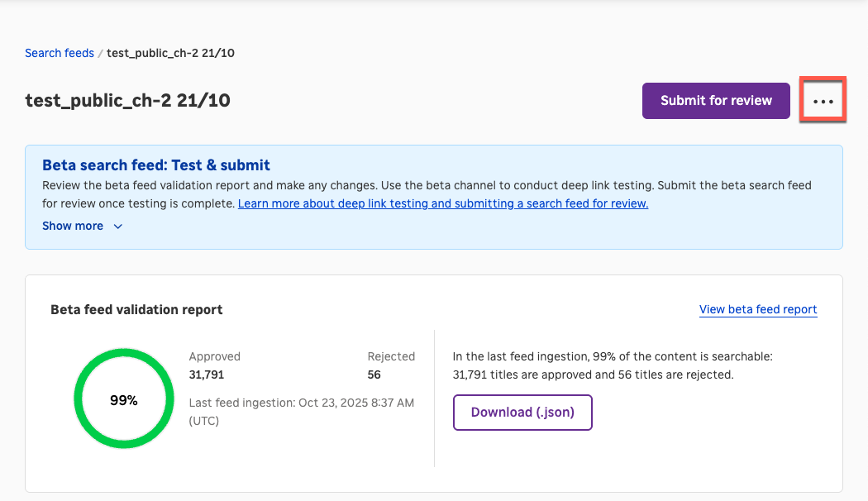Click the Beta feed validation report heading
Screen dimensions: 868x501
point(136,309)
